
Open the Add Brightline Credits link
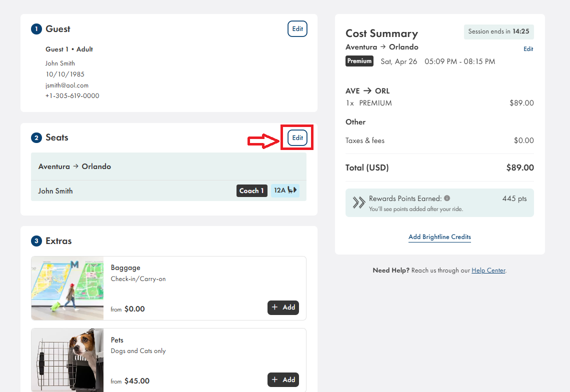point(439,237)
